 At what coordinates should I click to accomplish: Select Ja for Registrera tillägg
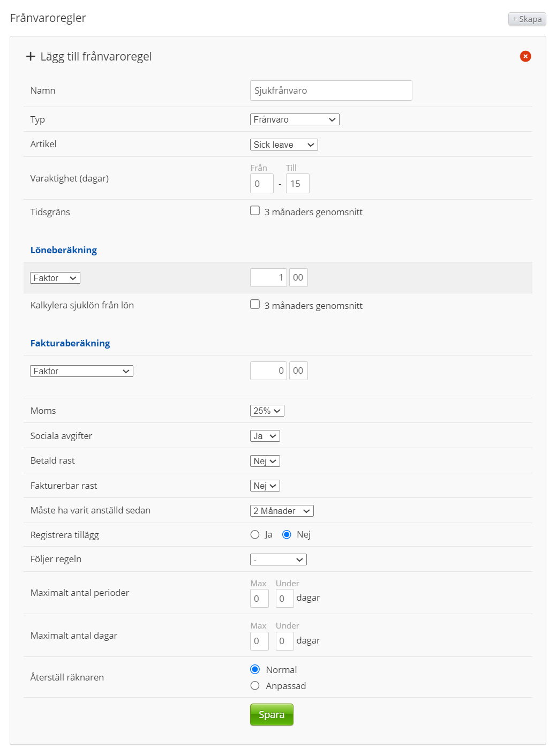(255, 534)
